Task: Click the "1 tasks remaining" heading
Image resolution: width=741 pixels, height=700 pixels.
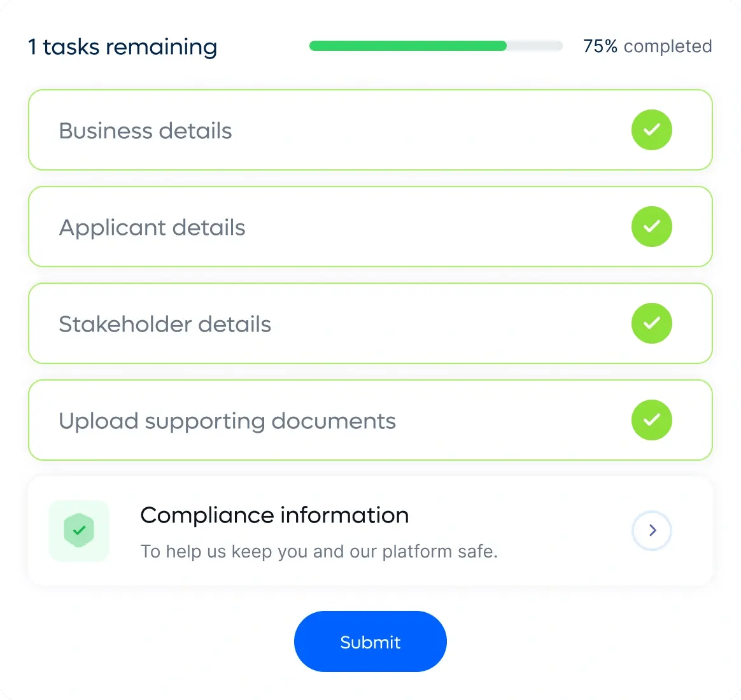Action: click(123, 46)
